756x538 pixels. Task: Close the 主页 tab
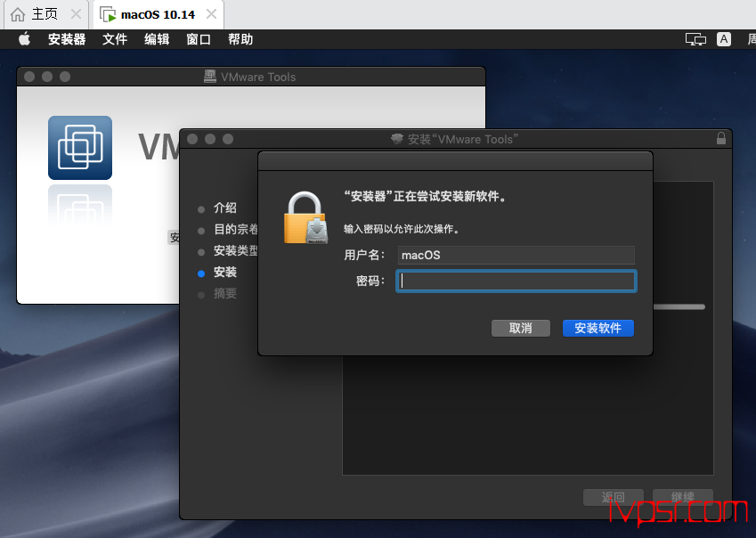click(x=76, y=14)
